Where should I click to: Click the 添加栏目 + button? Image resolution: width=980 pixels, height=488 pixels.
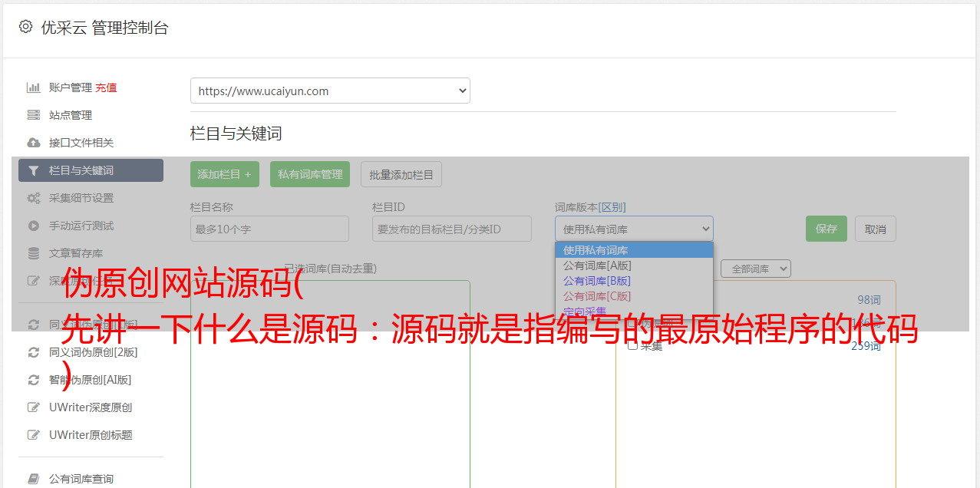(x=225, y=174)
